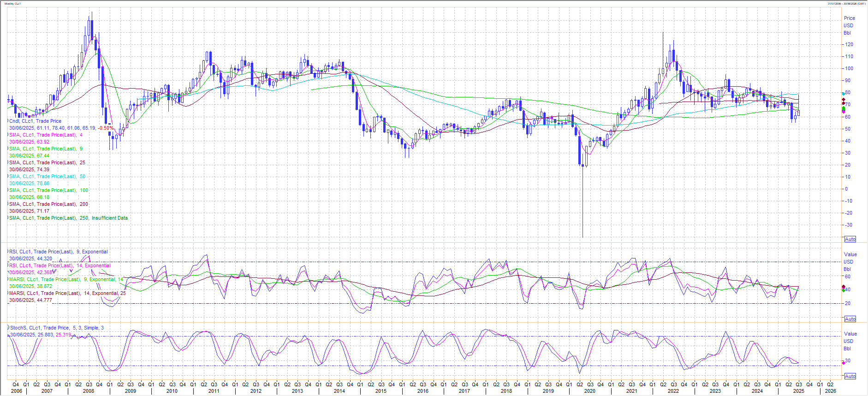The width and height of the screenshot is (868, 396).
Task: Click the SMA 25 value 74.39
Action: pos(42,169)
